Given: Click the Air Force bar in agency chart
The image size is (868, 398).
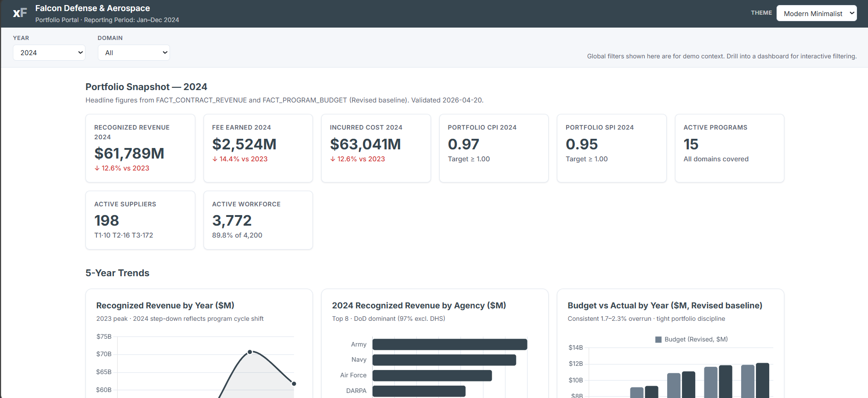Looking at the screenshot, I should [432, 375].
